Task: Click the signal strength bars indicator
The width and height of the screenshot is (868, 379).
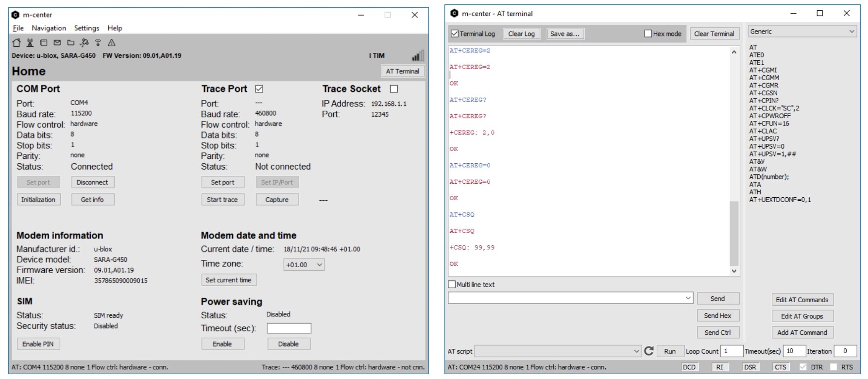Action: click(x=418, y=55)
